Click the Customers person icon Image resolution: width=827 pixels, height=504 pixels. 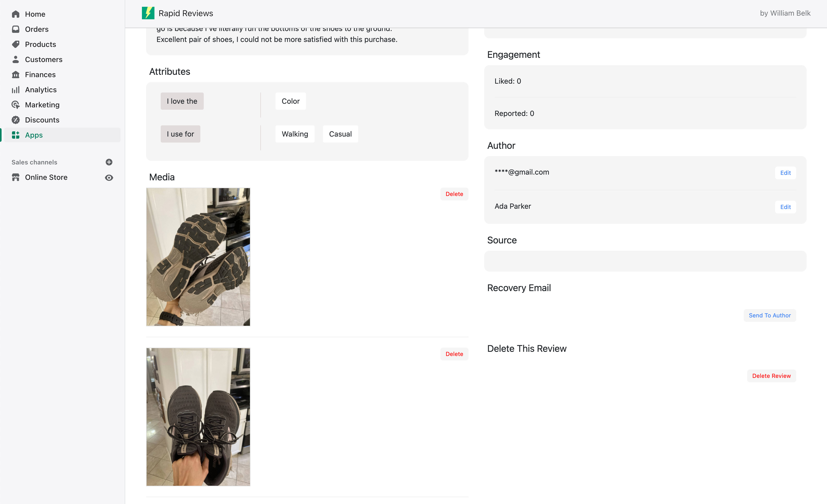15,59
